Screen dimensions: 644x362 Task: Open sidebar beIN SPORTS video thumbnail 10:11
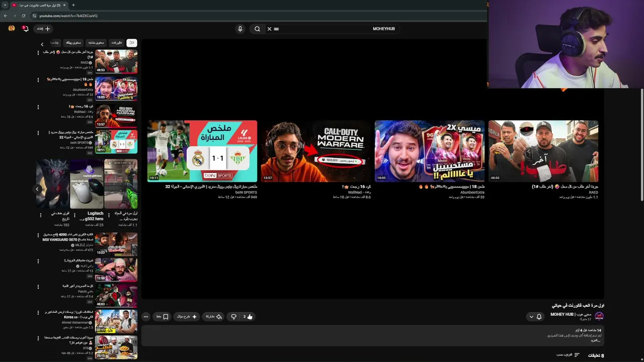pos(116,141)
